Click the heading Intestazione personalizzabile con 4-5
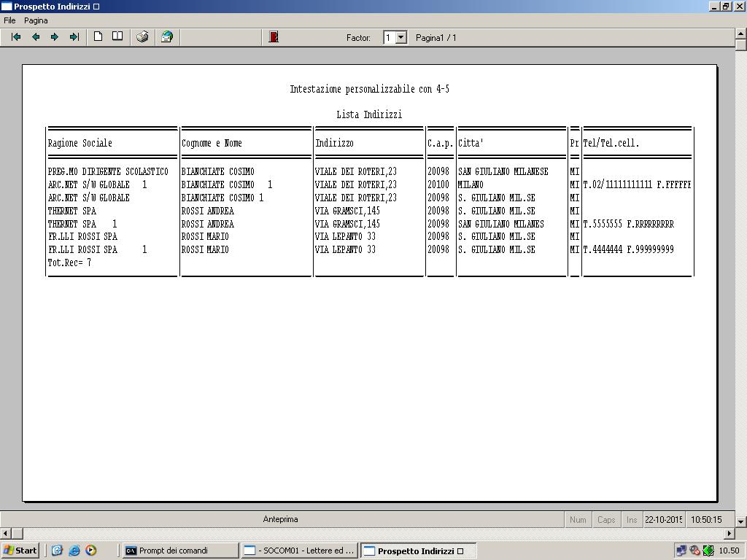747x560 pixels. point(370,89)
